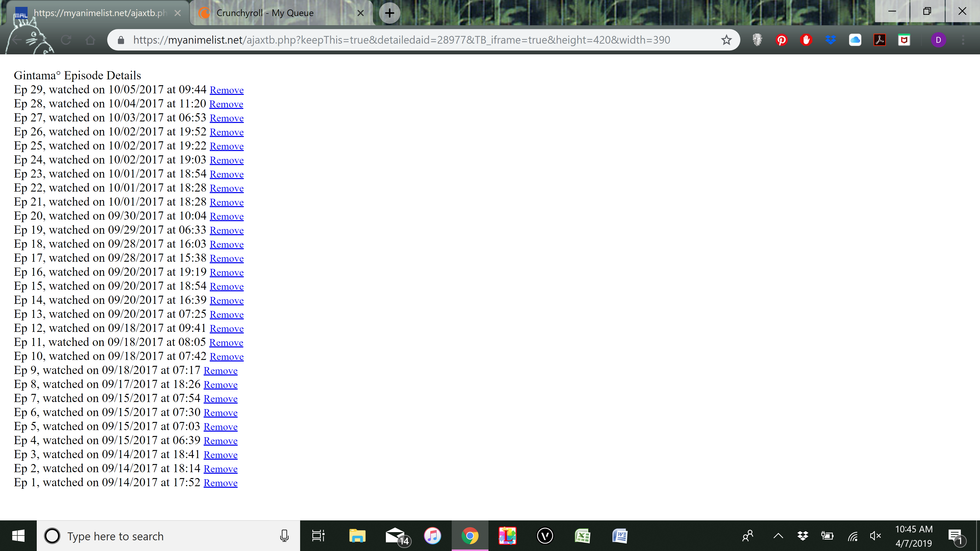Screen dimensions: 980x551
Task: Remove Ep 29 watch entry
Action: [x=226, y=91]
